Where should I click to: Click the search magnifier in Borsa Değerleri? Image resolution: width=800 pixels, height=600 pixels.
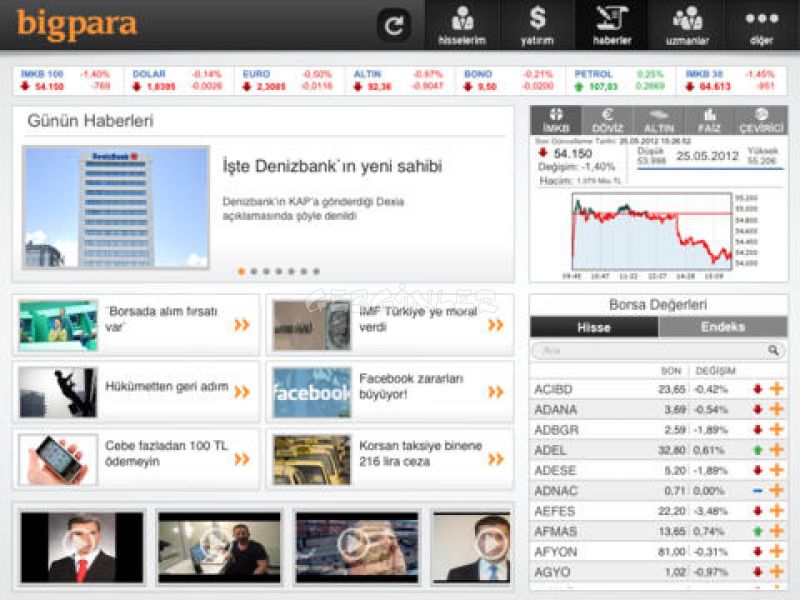tap(773, 351)
